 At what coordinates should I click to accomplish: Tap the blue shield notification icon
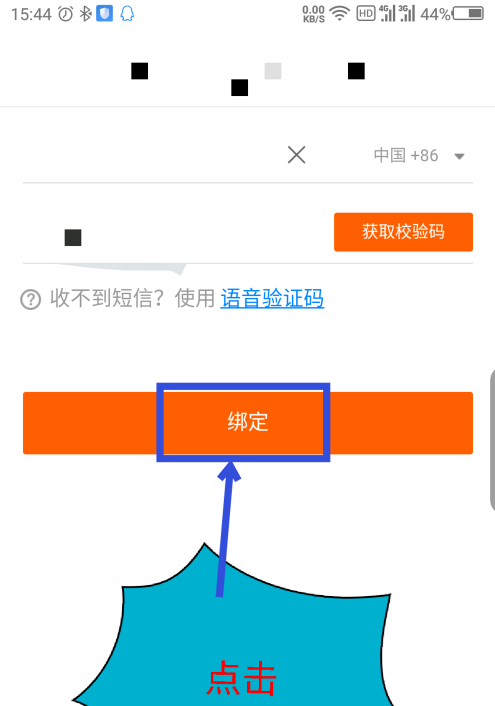click(104, 14)
